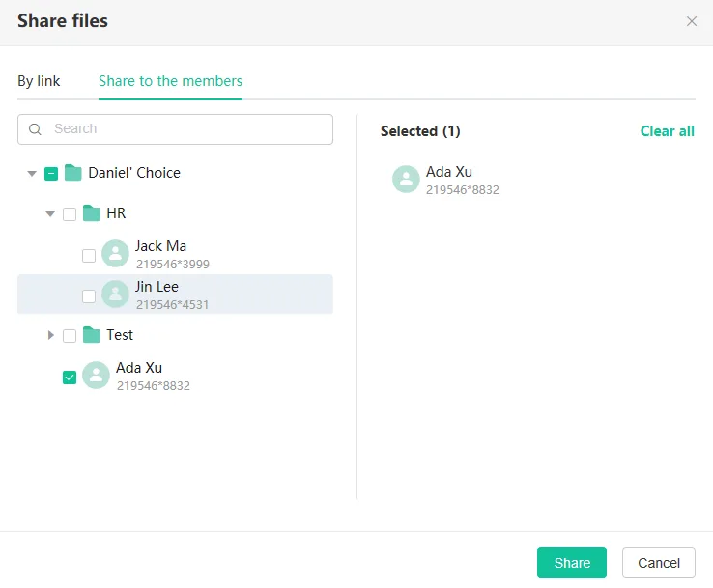713x588 pixels.
Task: Click the Test folder icon
Action: pyautogui.click(x=92, y=335)
